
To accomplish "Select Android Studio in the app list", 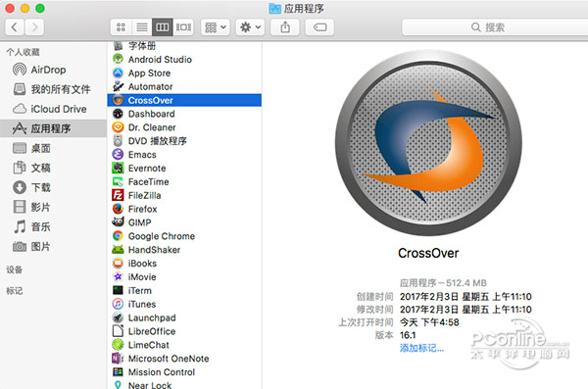I will click(184, 59).
